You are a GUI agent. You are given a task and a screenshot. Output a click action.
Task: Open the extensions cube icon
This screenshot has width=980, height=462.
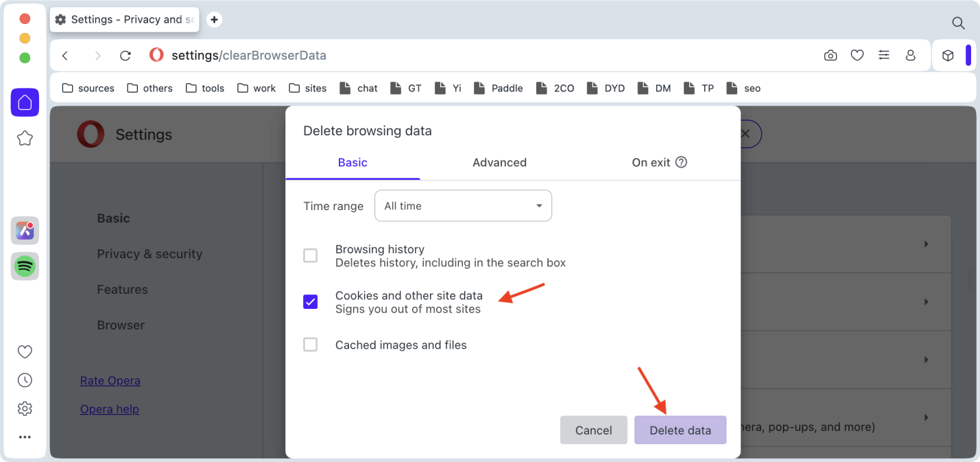click(x=948, y=56)
